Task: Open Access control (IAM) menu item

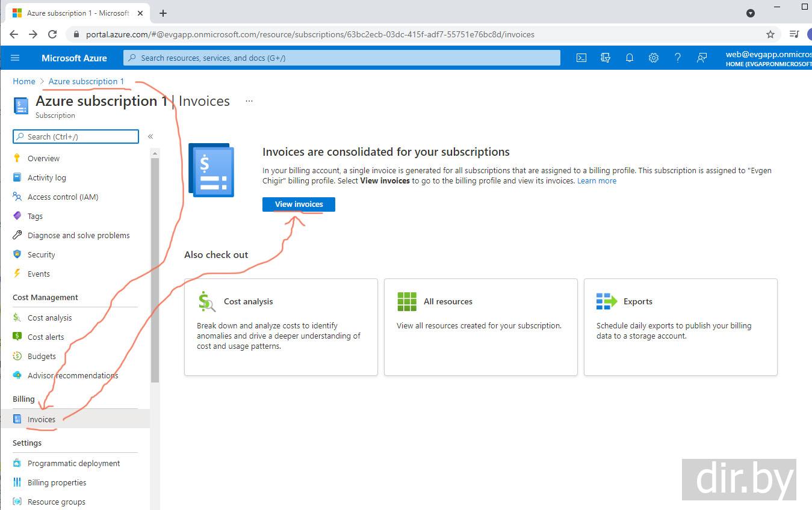Action: (x=63, y=197)
